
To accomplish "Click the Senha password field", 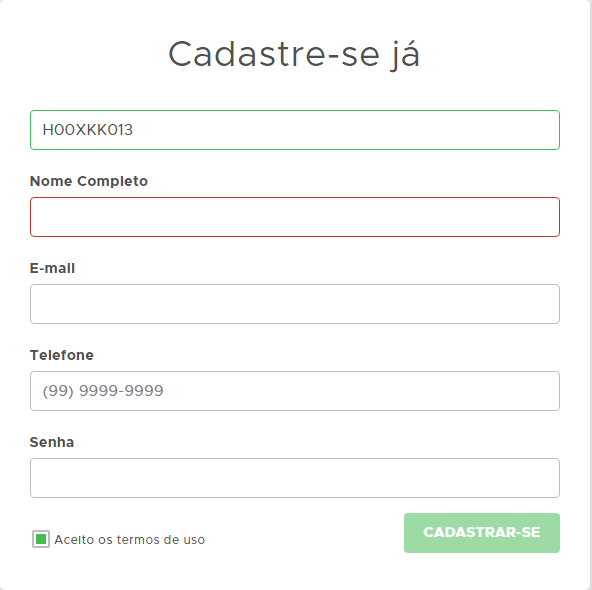I will 294,478.
